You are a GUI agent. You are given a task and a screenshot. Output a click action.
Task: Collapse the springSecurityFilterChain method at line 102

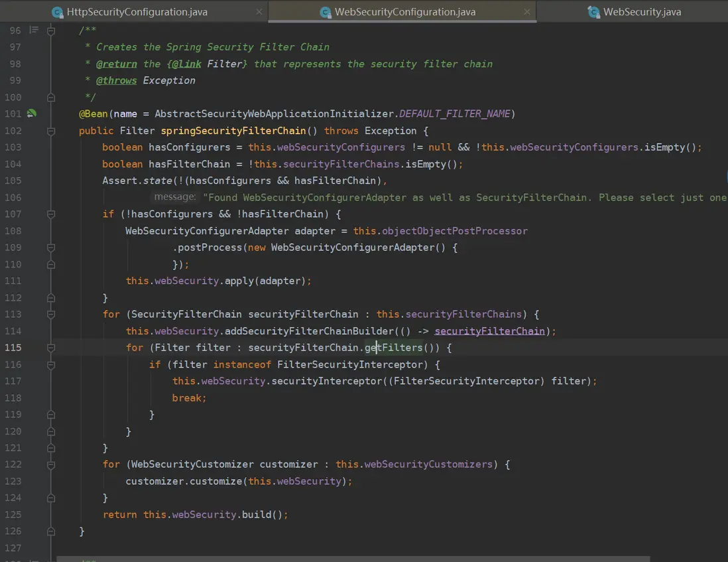click(51, 131)
